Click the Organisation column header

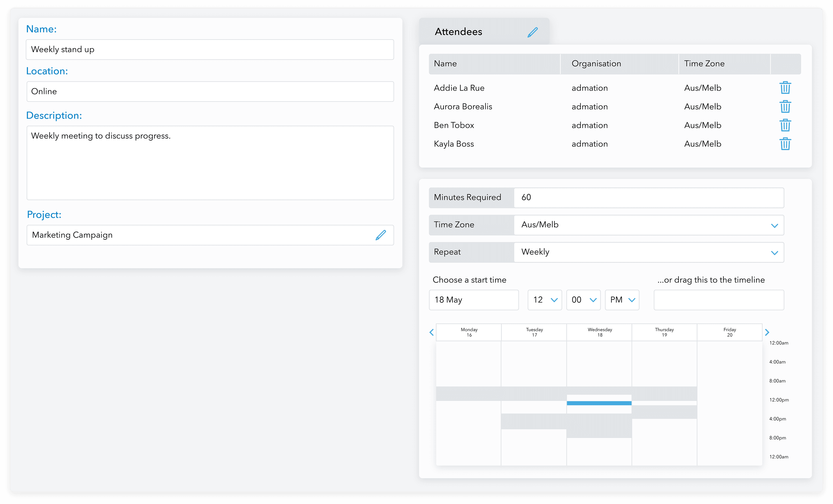[x=596, y=64]
